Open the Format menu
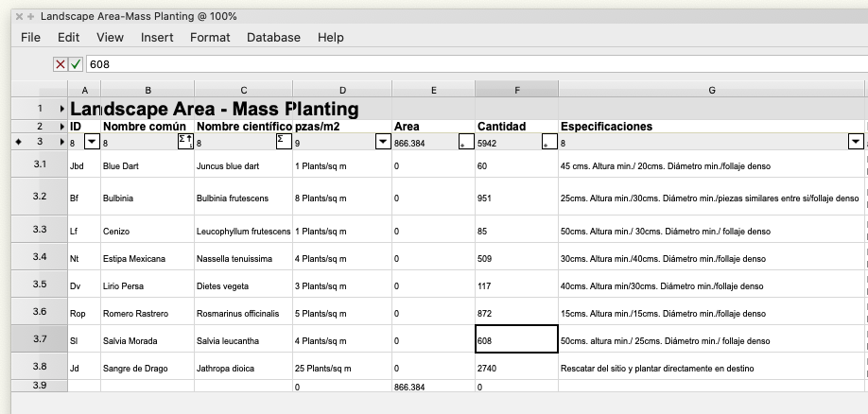Screen dimensions: 868x414 [x=210, y=38]
